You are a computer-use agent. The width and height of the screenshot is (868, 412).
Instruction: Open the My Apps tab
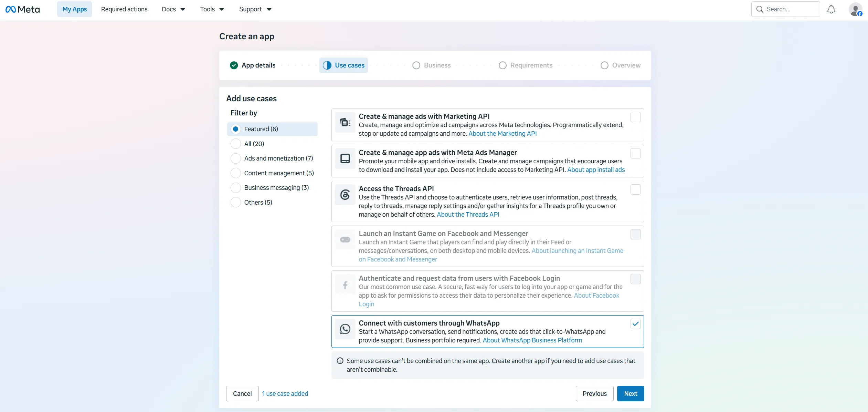pyautogui.click(x=75, y=9)
